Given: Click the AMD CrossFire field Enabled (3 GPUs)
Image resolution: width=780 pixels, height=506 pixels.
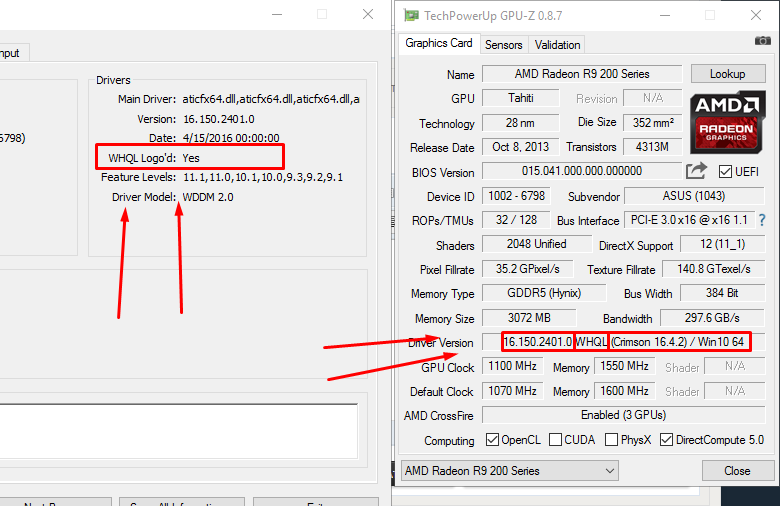Looking at the screenshot, I should (x=624, y=415).
